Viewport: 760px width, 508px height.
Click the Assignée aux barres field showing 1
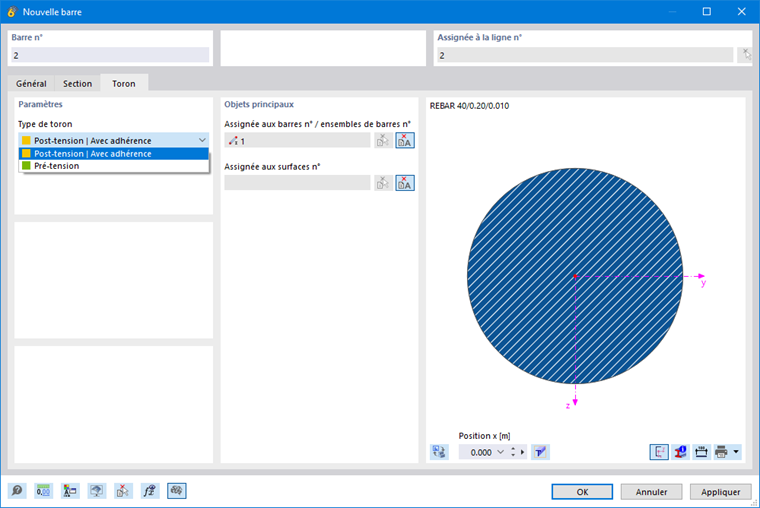(297, 141)
